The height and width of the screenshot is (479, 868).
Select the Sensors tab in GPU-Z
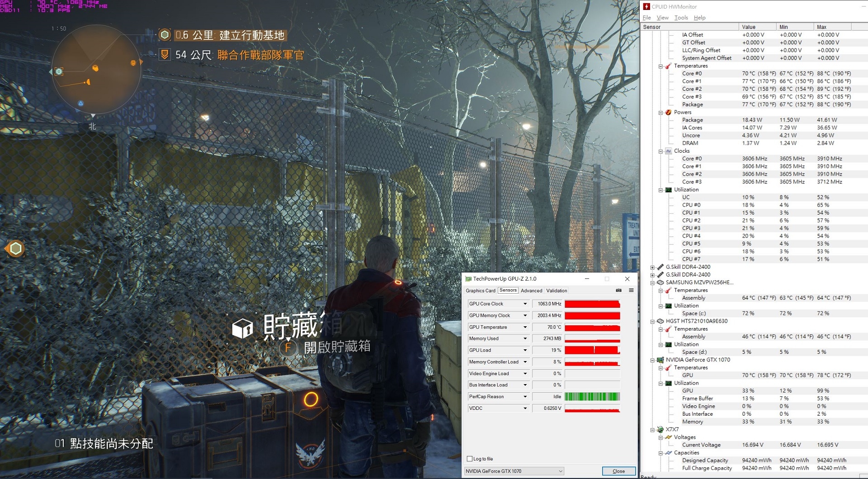click(508, 290)
